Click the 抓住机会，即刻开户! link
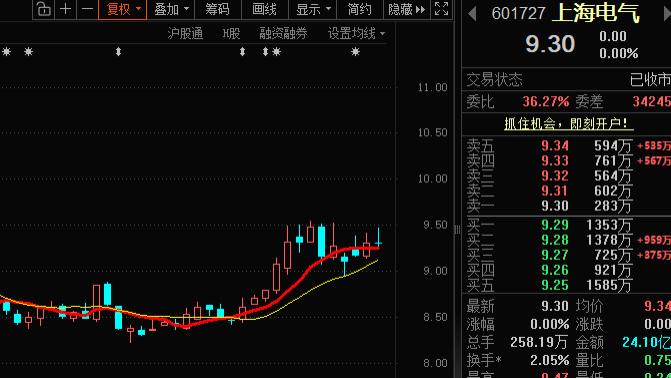Screen dimensions: 671x378 [x=568, y=124]
